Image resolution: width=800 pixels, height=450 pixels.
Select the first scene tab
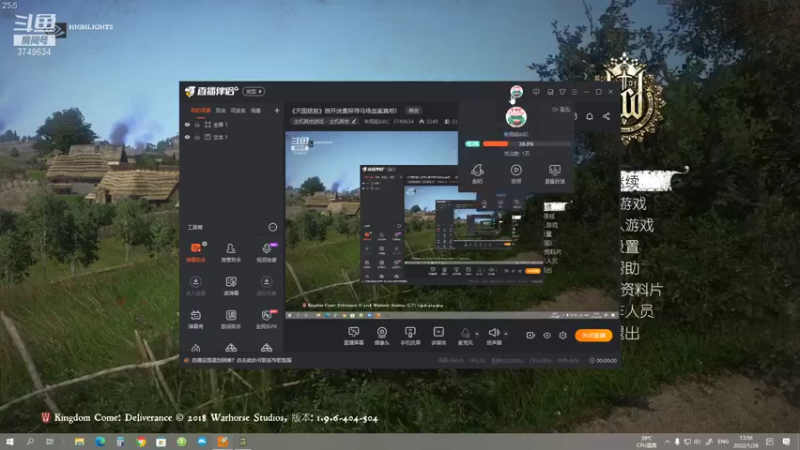(x=201, y=110)
